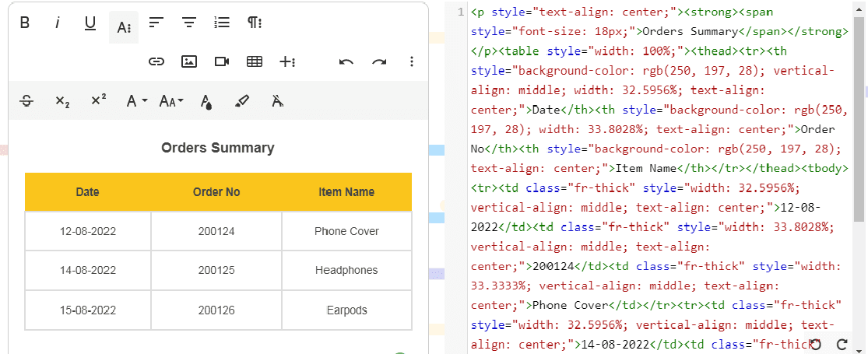Expand the More Paragraph options
The width and height of the screenshot is (868, 354).
point(255,23)
